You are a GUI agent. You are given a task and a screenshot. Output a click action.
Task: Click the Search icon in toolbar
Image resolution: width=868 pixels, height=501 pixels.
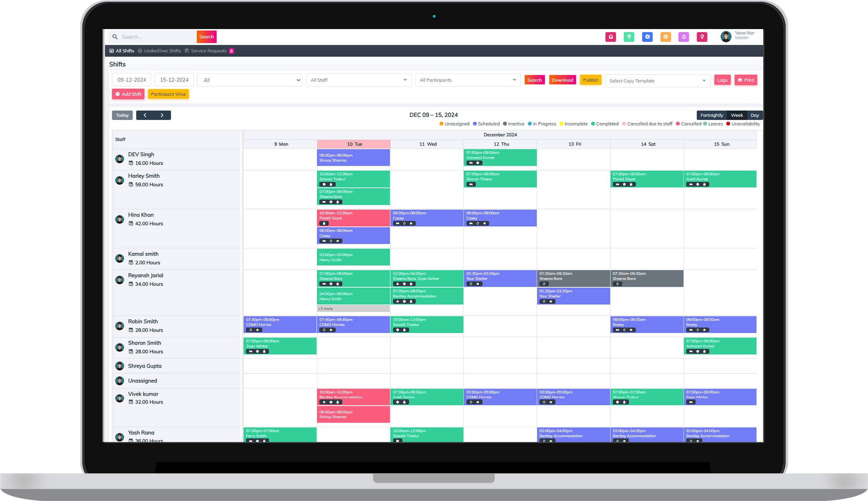pyautogui.click(x=115, y=37)
